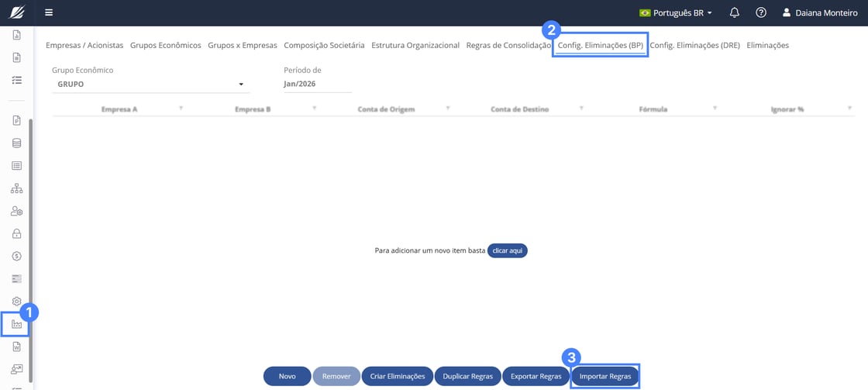Filter the Conta de Destino column

tap(581, 109)
